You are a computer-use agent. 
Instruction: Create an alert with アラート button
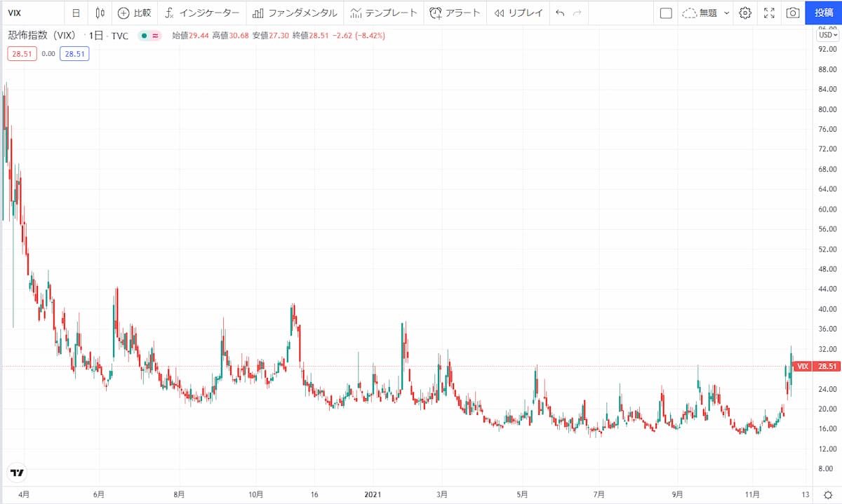[x=455, y=13]
